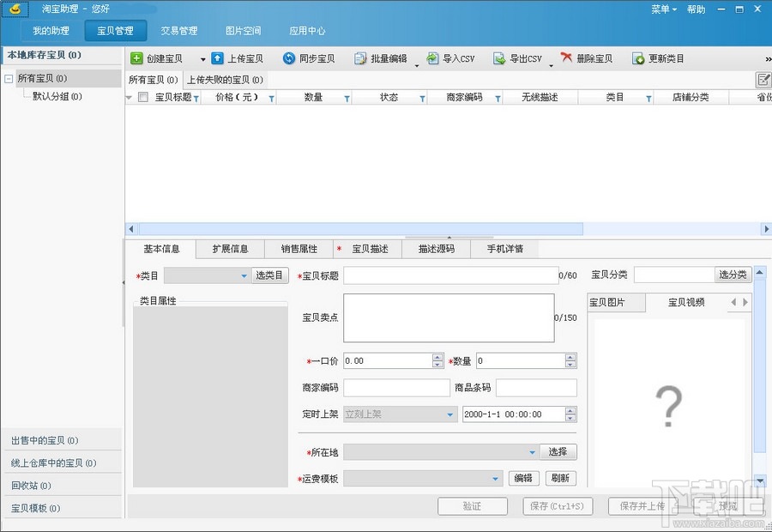
Task: Click filter icon on 商家编码 column
Action: pos(498,99)
